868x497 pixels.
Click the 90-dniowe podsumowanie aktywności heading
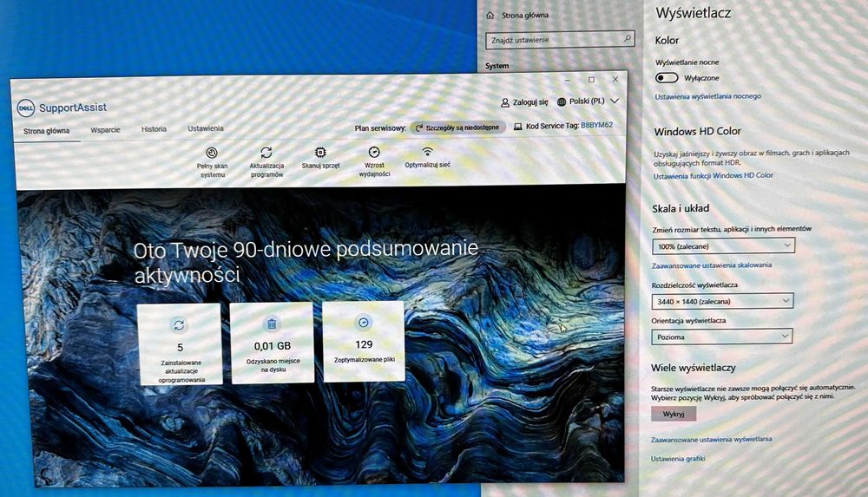pyautogui.click(x=306, y=261)
